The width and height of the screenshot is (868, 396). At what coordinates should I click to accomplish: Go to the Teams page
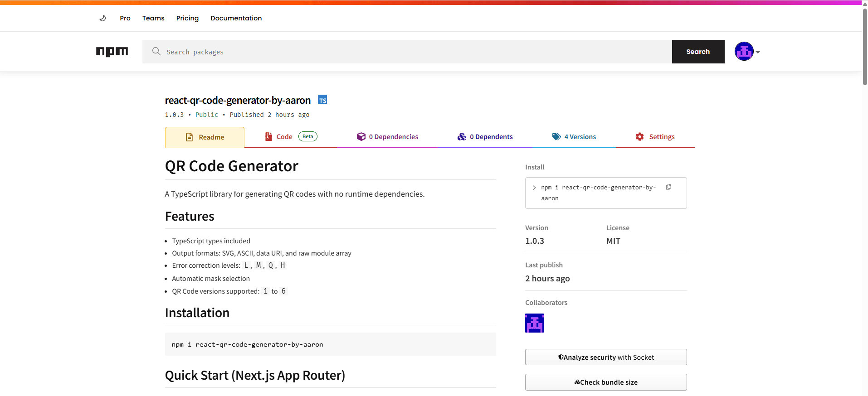pyautogui.click(x=153, y=18)
